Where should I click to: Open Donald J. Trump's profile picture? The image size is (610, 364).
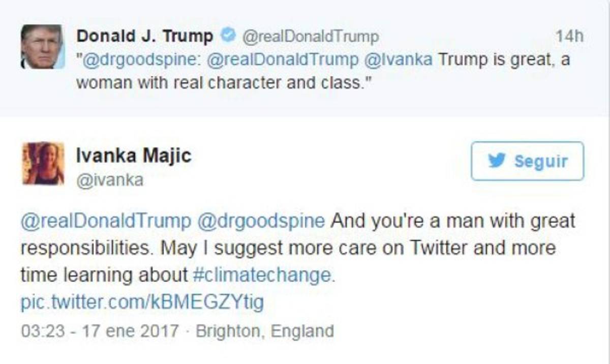(42, 46)
